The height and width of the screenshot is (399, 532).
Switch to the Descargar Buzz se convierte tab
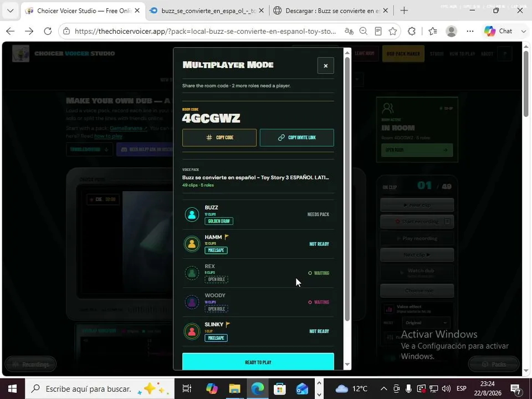[x=332, y=11]
